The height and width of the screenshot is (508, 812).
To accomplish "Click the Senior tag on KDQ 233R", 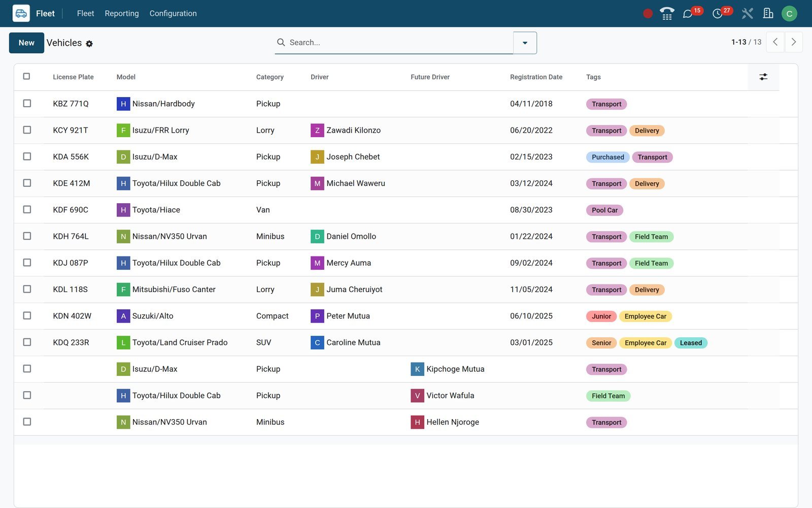I will [601, 343].
